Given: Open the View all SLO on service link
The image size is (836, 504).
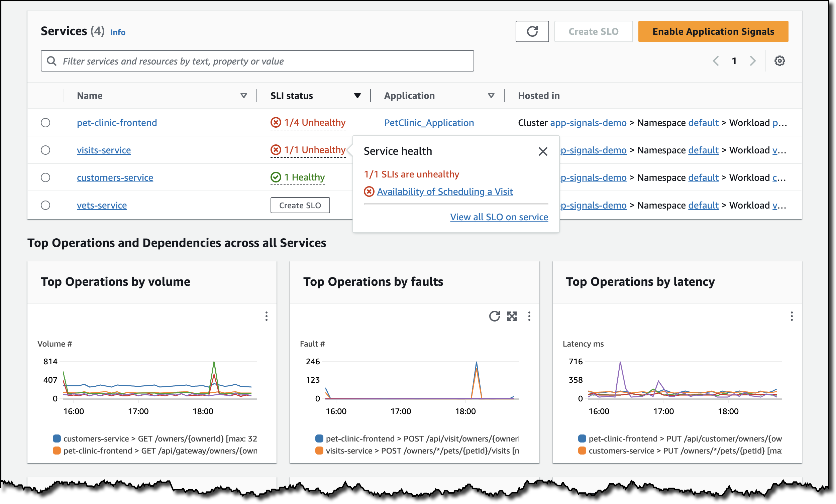Looking at the screenshot, I should click(x=498, y=217).
